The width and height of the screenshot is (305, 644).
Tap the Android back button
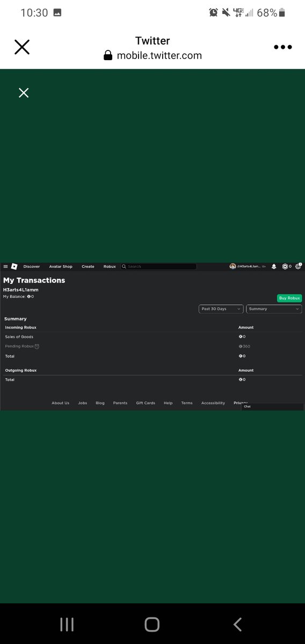(237, 624)
